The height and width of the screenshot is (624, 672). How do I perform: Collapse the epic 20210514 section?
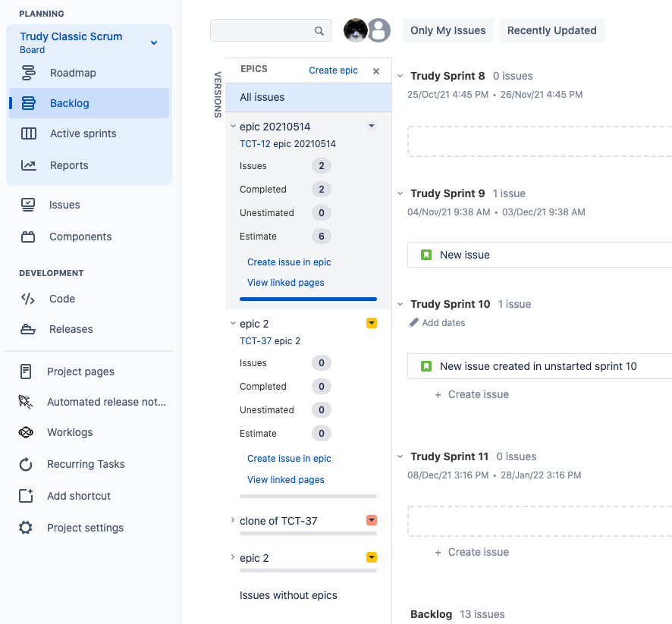tap(233, 126)
